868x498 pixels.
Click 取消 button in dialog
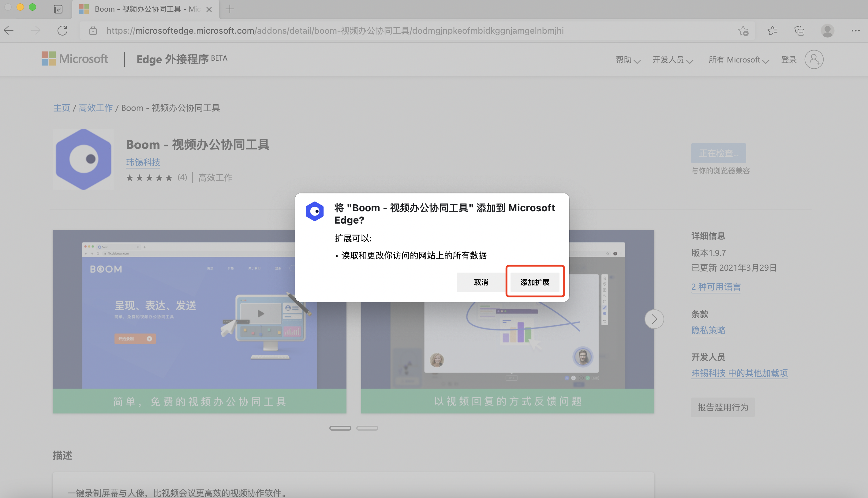click(481, 282)
